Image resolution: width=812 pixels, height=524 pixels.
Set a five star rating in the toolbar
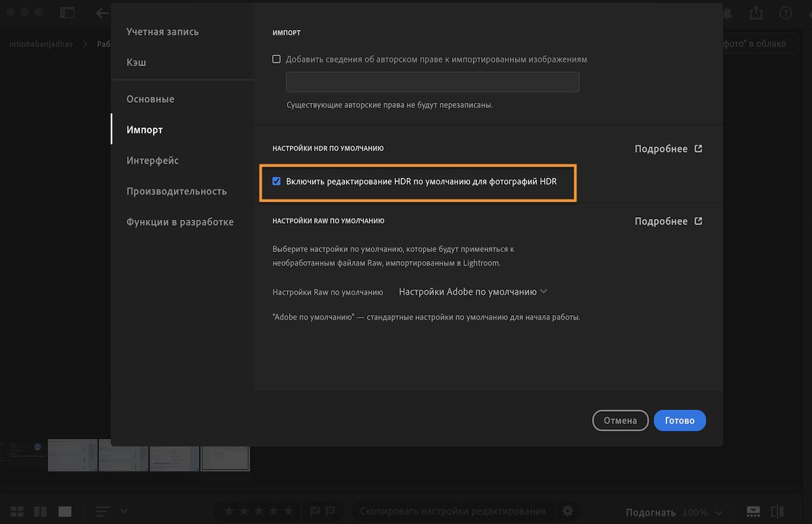(288, 511)
